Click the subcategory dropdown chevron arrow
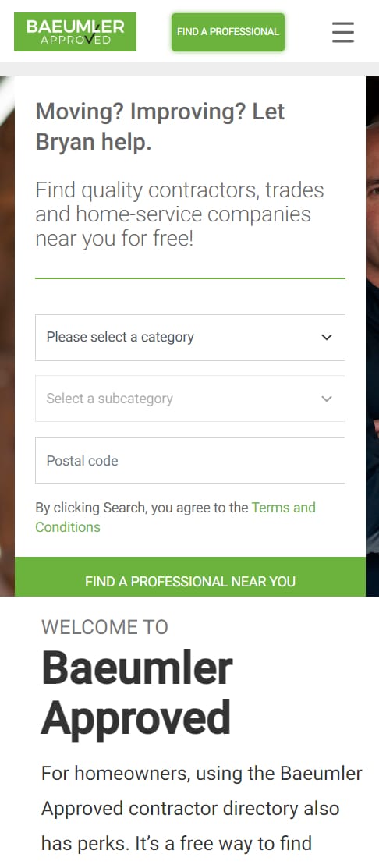This screenshot has width=379, height=868. (x=327, y=399)
